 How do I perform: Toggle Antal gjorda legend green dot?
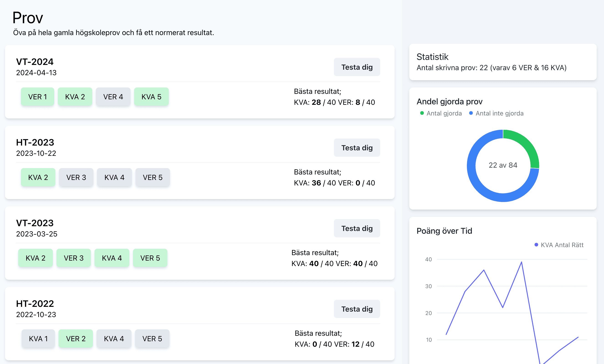[x=422, y=113]
